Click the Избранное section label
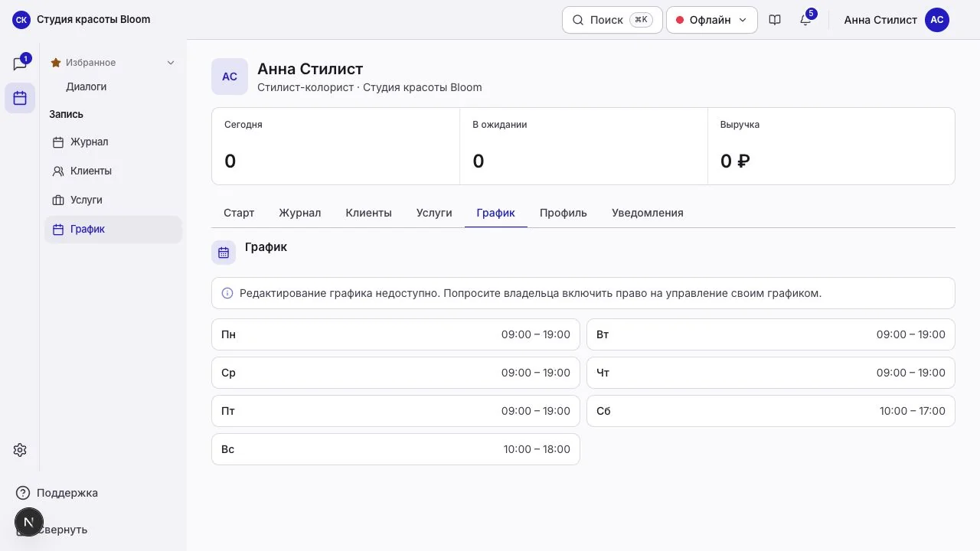 pos(91,63)
